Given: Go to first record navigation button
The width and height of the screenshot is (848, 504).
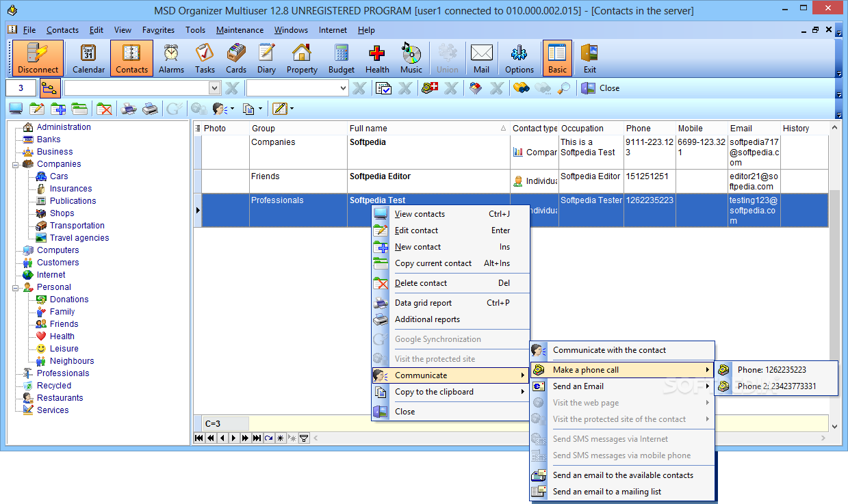Looking at the screenshot, I should [x=199, y=438].
